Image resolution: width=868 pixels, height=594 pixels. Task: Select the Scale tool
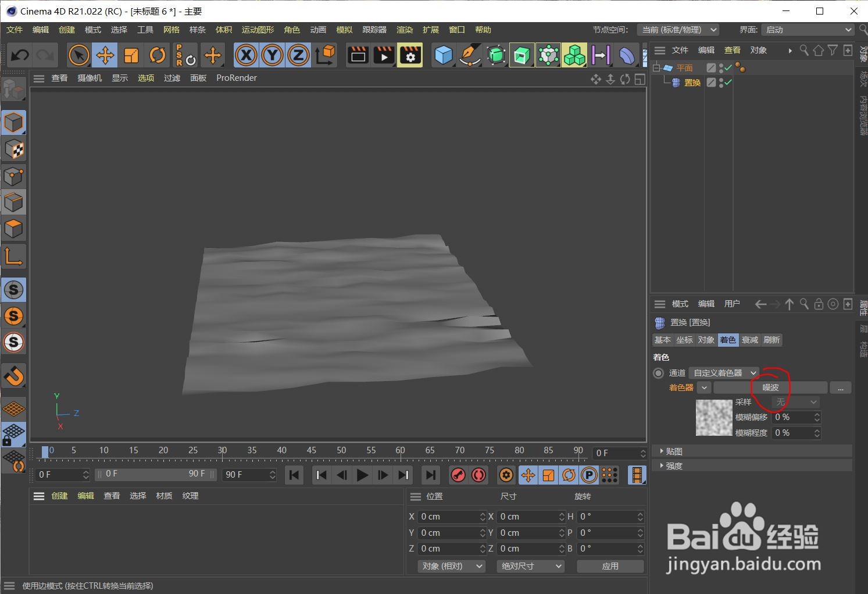tap(131, 55)
